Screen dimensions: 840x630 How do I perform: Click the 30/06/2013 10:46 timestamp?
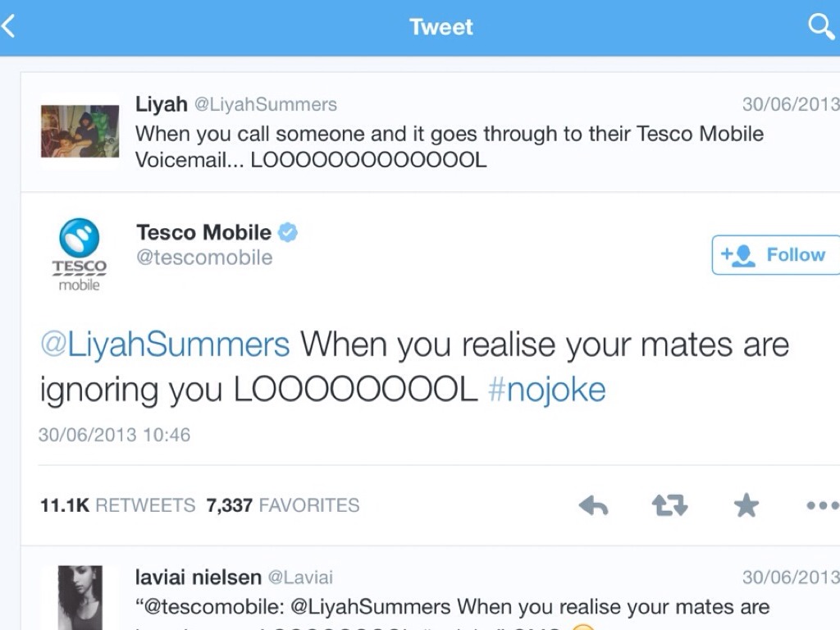click(114, 435)
